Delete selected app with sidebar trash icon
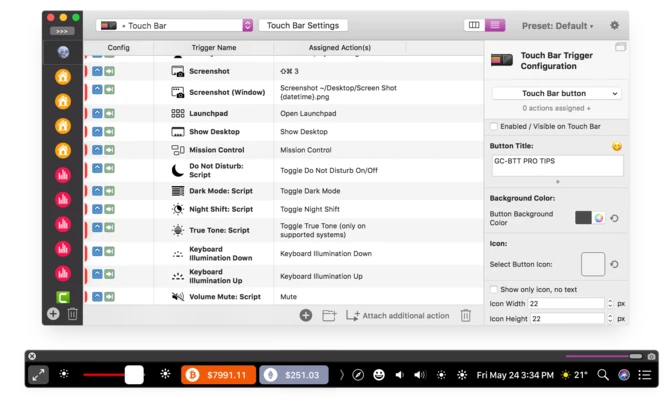Image resolution: width=672 pixels, height=400 pixels. point(72,314)
